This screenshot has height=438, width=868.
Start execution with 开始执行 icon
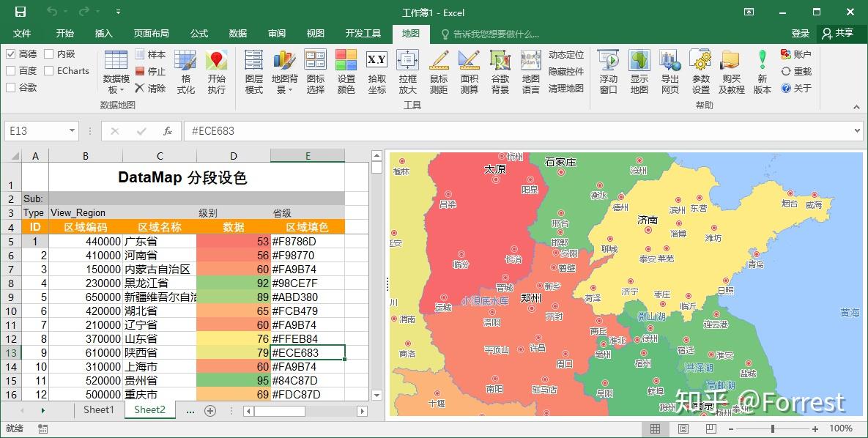tap(216, 72)
